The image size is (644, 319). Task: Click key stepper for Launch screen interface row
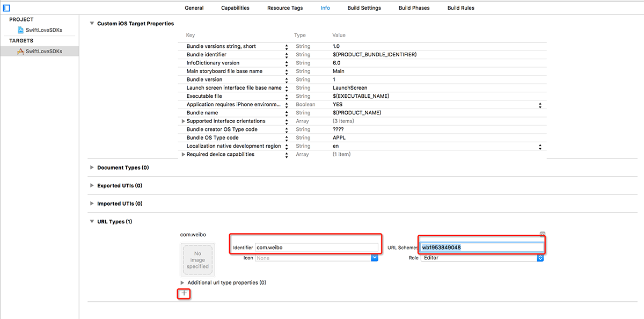pos(287,88)
